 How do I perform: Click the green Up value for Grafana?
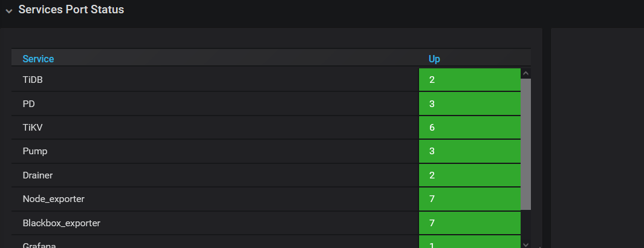point(469,242)
